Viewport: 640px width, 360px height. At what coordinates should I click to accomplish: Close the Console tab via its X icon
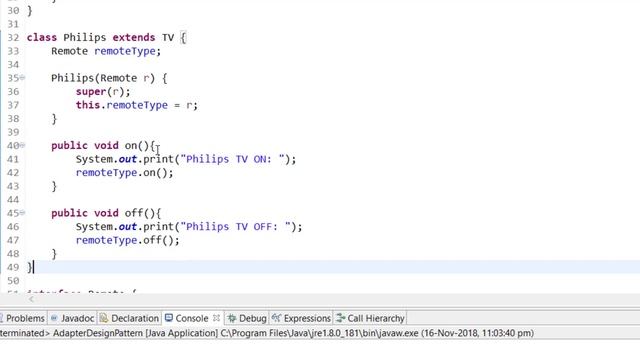click(x=216, y=318)
